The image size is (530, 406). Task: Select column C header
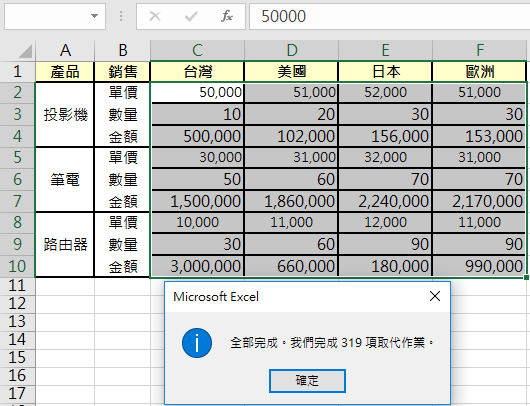(197, 50)
